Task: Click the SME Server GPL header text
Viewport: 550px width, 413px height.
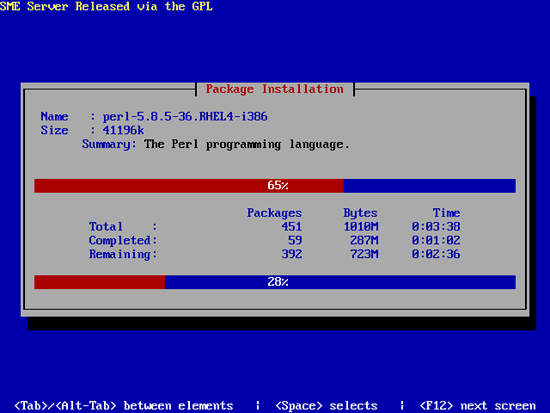Action: click(106, 6)
